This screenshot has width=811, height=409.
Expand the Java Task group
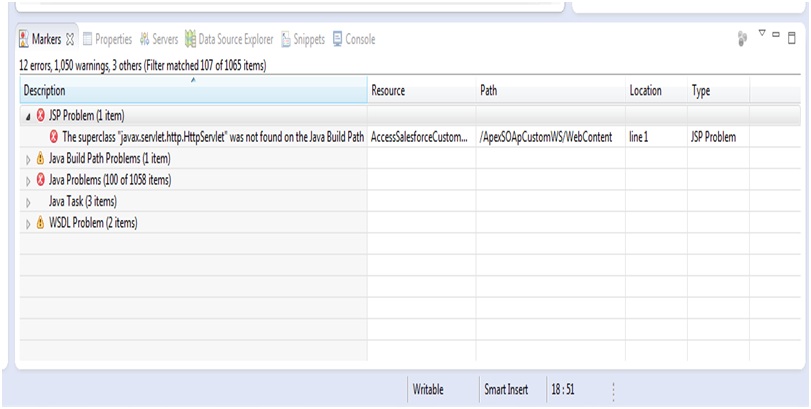point(28,202)
